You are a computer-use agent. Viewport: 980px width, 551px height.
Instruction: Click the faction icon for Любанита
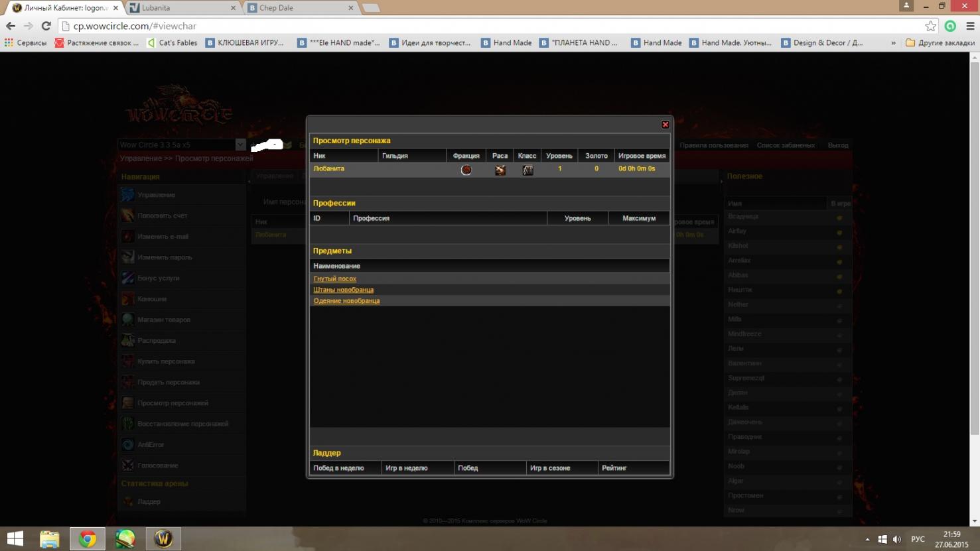coord(466,170)
